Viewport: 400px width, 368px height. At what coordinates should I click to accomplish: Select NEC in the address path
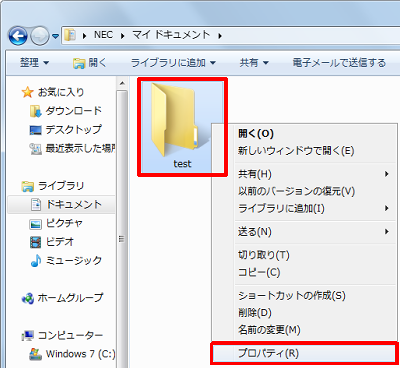(x=103, y=35)
